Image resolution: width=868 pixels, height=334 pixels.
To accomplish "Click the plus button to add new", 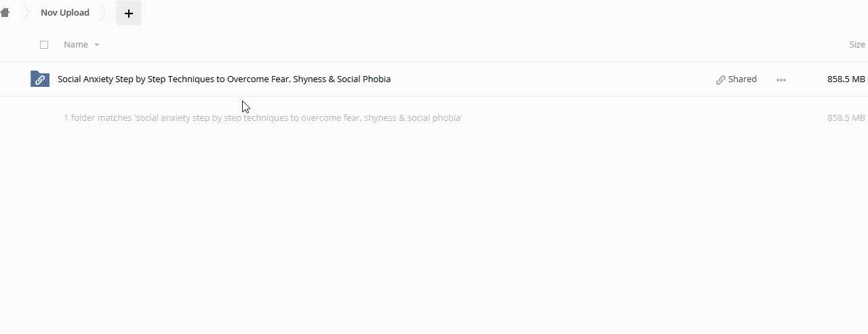I will [x=128, y=13].
